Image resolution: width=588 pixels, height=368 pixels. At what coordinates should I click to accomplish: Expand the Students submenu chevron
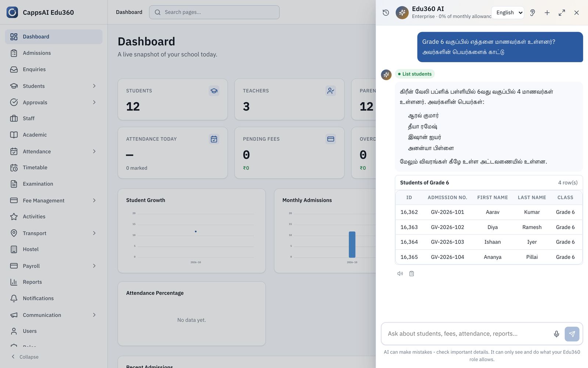(x=94, y=86)
